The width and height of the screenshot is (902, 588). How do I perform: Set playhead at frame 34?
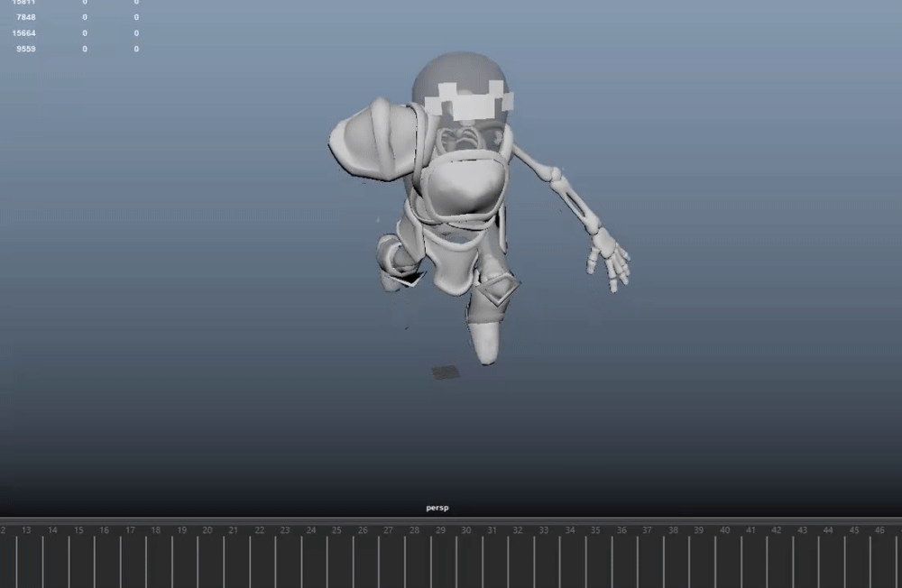569,530
